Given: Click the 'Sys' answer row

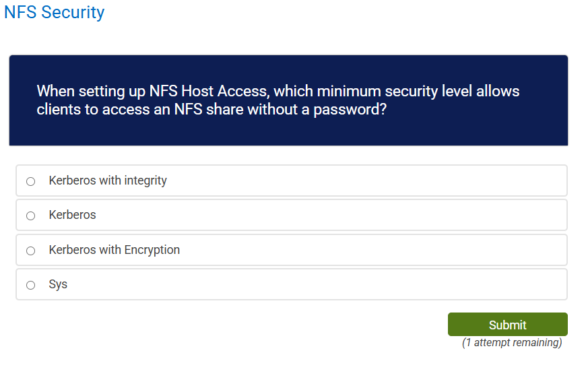Looking at the screenshot, I should 291,284.
